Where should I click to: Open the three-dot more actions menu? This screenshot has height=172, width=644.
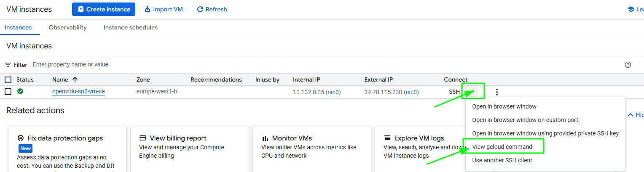(x=497, y=92)
